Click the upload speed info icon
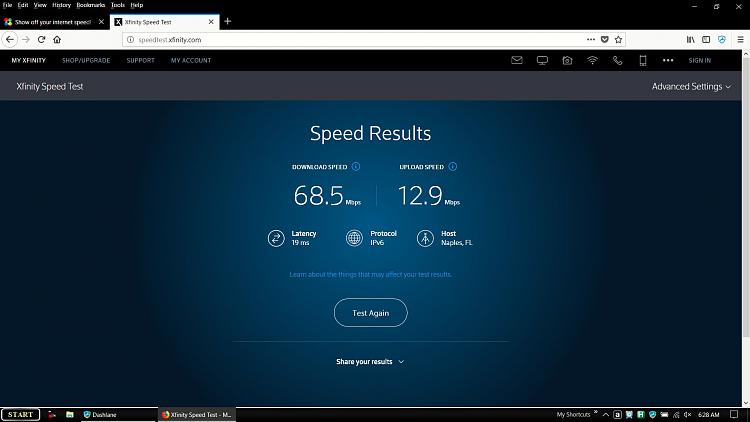 point(452,167)
